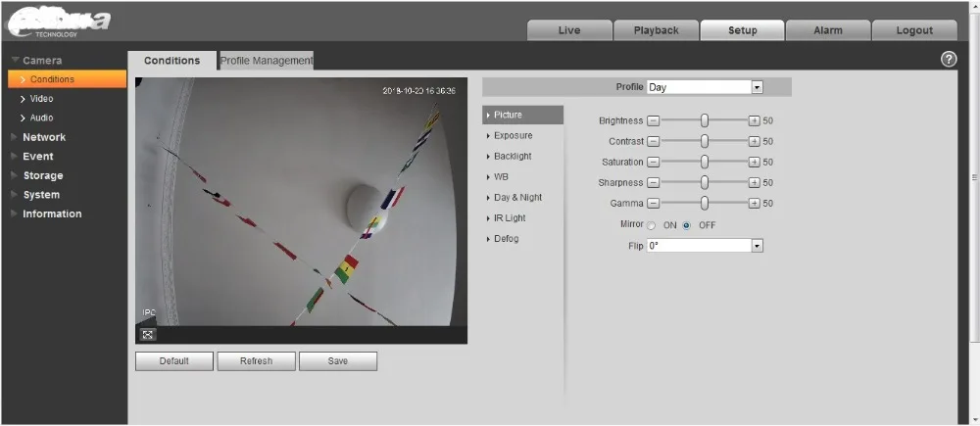Increase Brightness with the plus button
Image resolution: width=980 pixels, height=426 pixels.
(x=755, y=120)
